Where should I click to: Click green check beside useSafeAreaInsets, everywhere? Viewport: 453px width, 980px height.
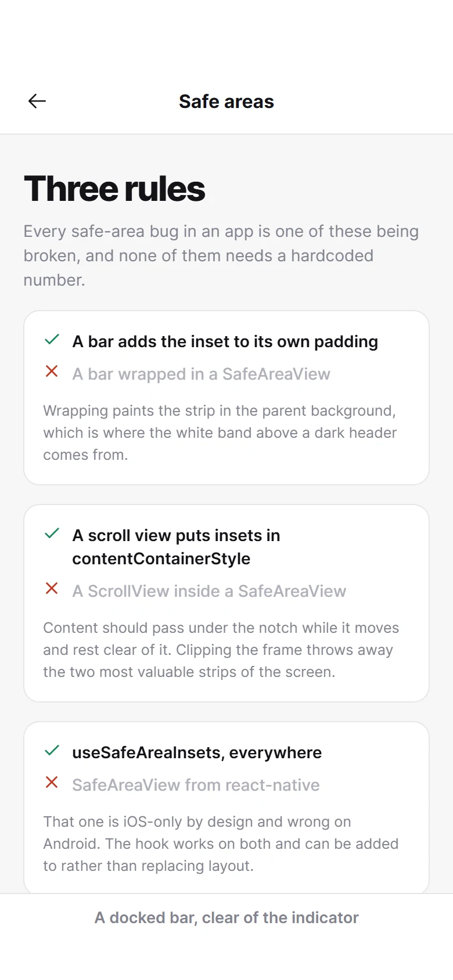pos(52,751)
